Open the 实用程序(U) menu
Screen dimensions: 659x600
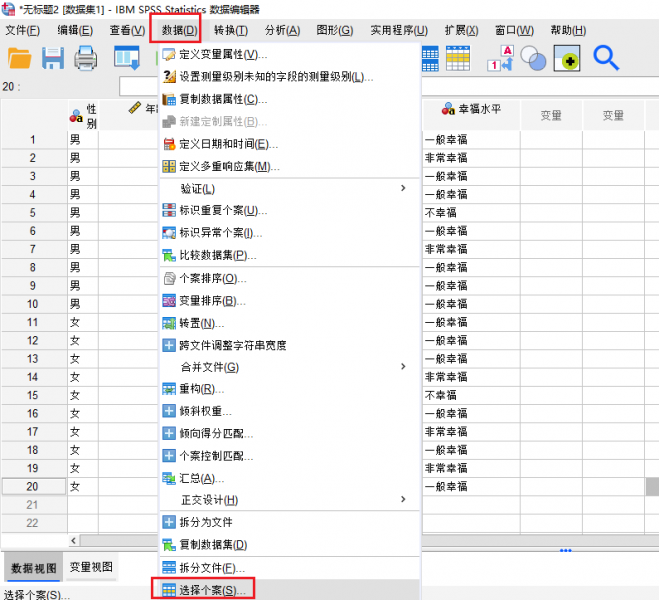click(399, 30)
